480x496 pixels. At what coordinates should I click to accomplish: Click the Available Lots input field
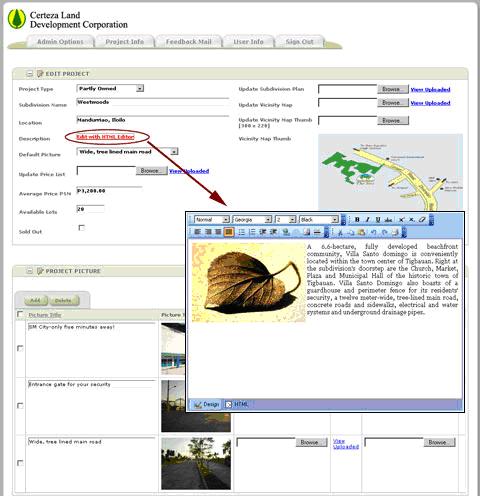click(90, 209)
